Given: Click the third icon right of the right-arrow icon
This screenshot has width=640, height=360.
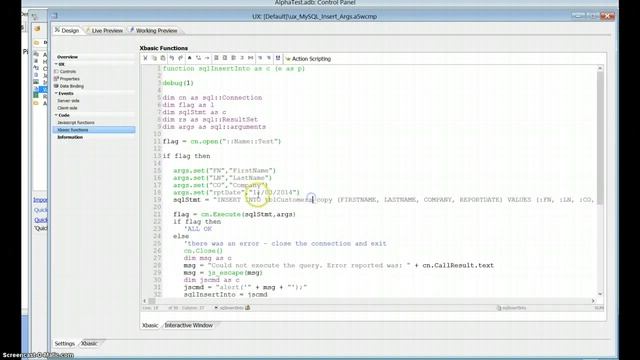Looking at the screenshot, I should (233, 58).
